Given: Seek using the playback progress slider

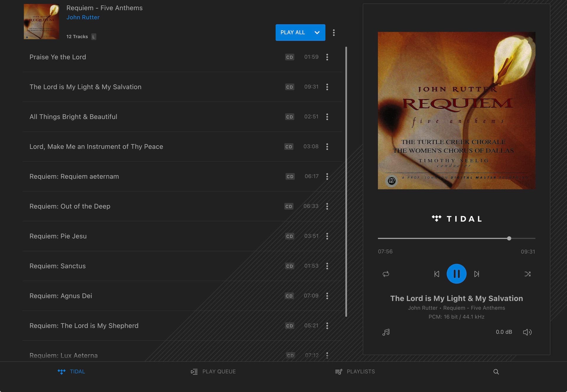Looking at the screenshot, I should [456, 238].
